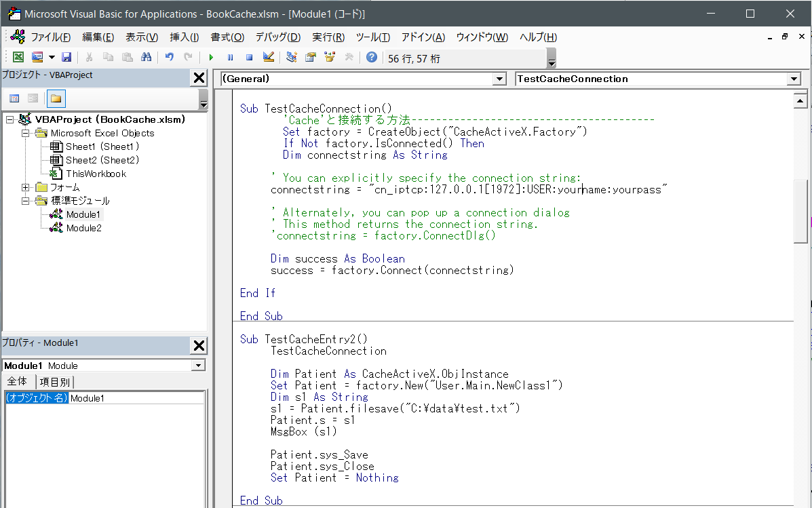
Task: Click the Design Mode icon
Action: point(268,57)
